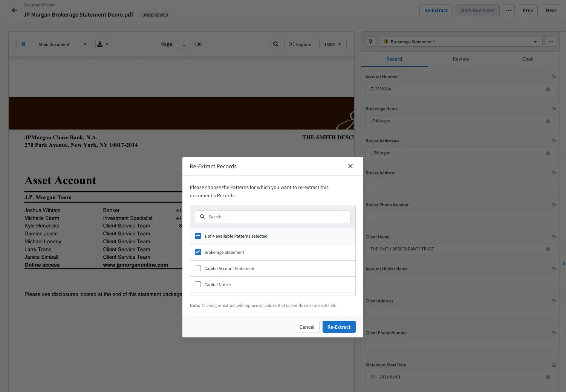This screenshot has width=566, height=392.
Task: Delete the Brokerage Name value with trash icon
Action: [548, 121]
